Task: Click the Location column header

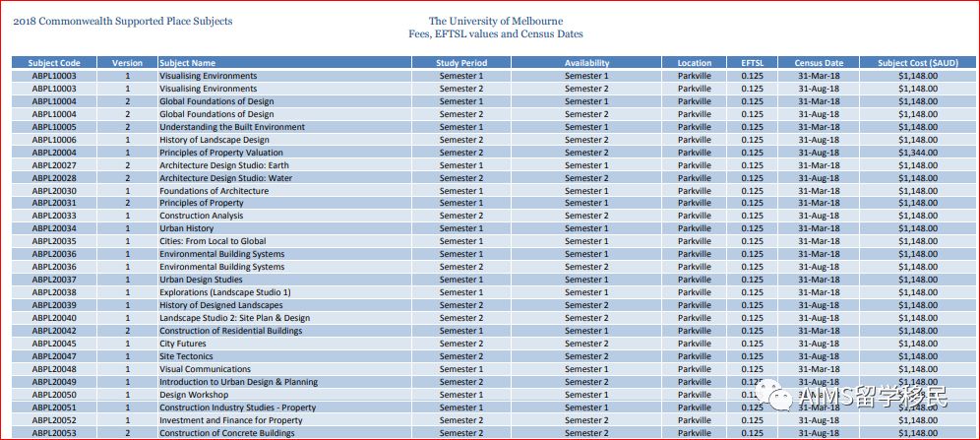Action: click(x=695, y=62)
